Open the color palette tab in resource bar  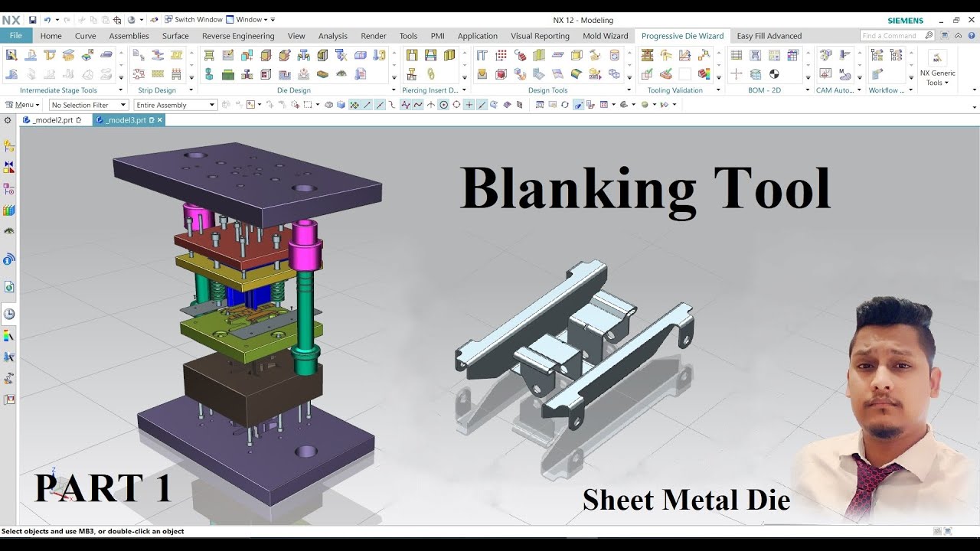coord(9,335)
